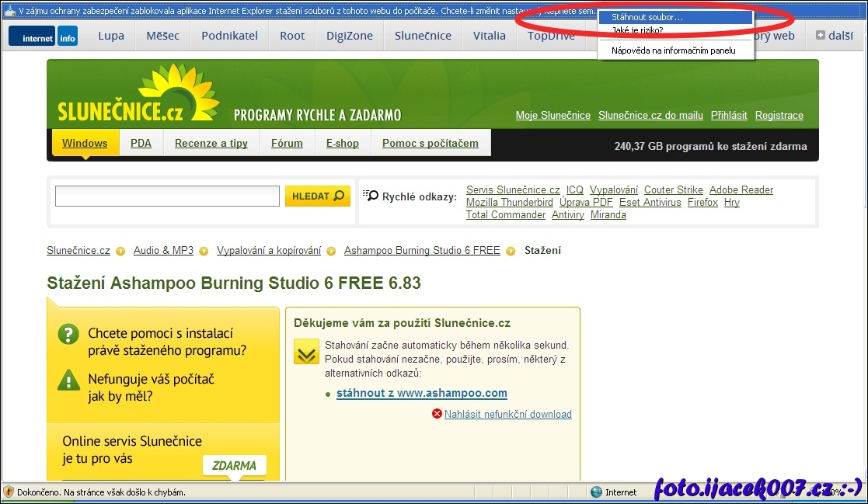Switch to the PDA tab
The height and width of the screenshot is (504, 868).
141,143
